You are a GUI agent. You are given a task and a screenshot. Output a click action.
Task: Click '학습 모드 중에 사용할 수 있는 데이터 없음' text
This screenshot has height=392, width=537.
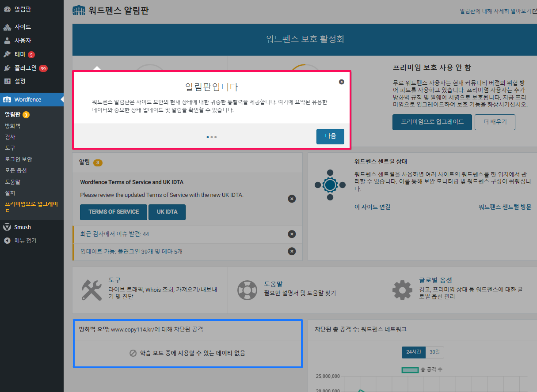[192, 353]
